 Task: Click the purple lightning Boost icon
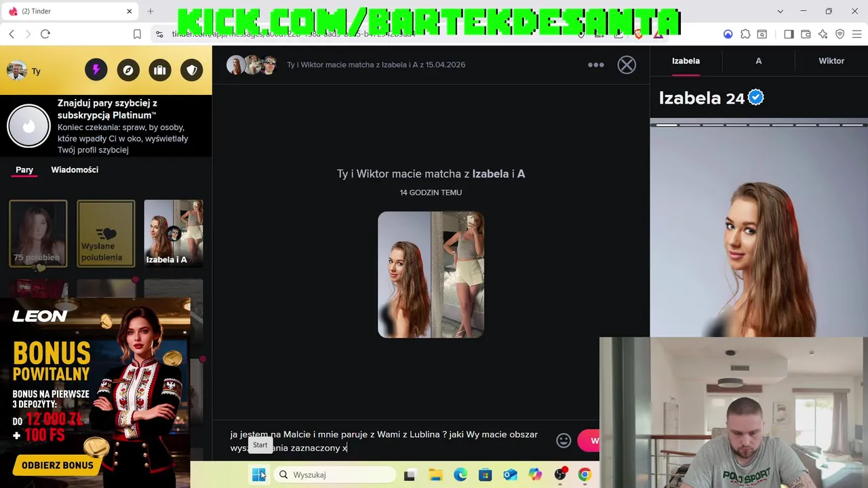pos(96,70)
